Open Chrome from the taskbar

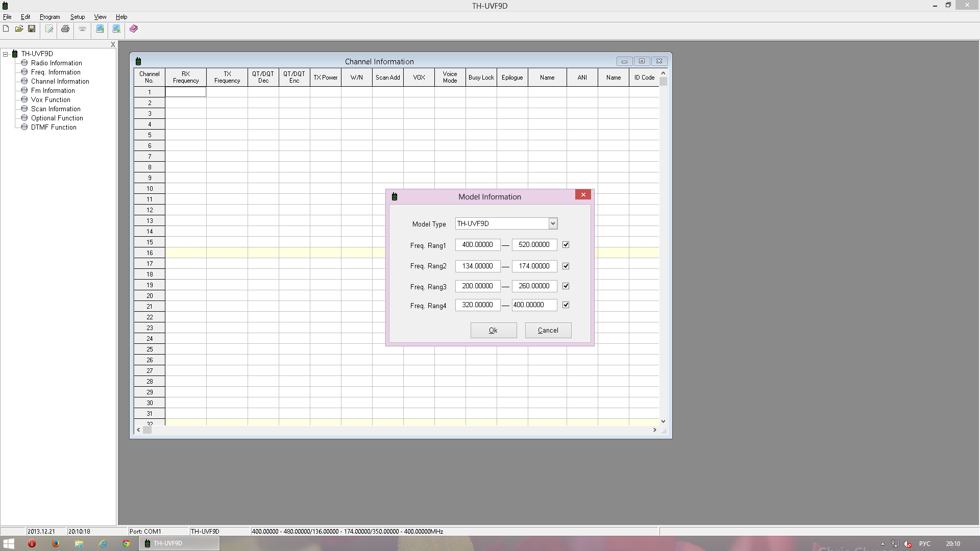(x=126, y=544)
